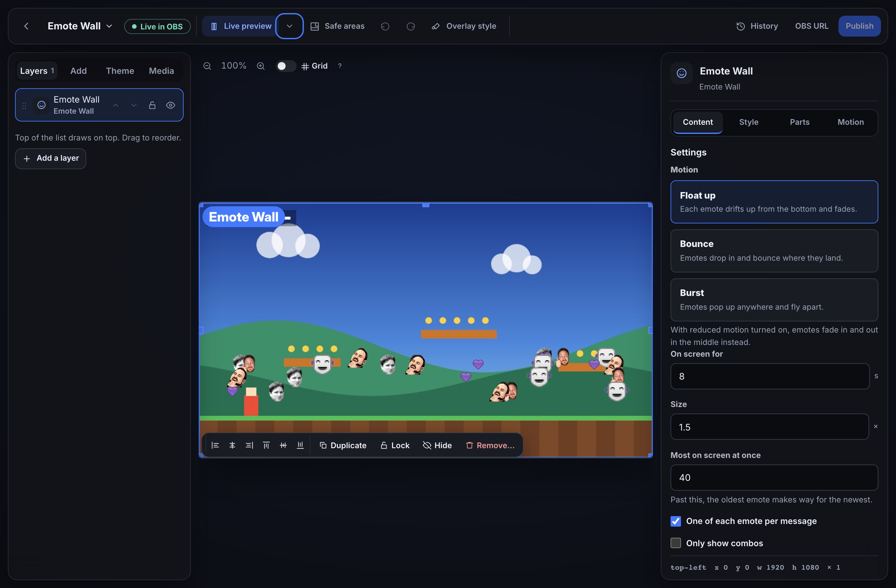Screen dimensions: 896x588
Task: Click the top-center resize handle of canvas
Action: pos(425,205)
